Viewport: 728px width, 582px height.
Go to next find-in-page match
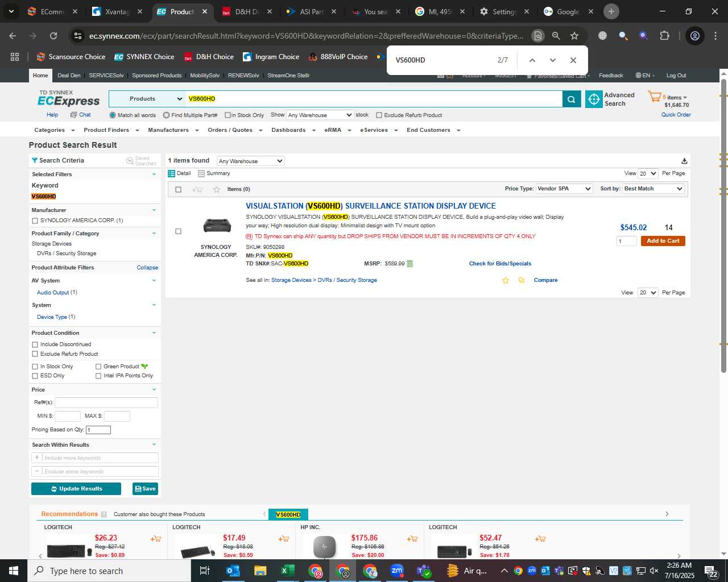[552, 60]
